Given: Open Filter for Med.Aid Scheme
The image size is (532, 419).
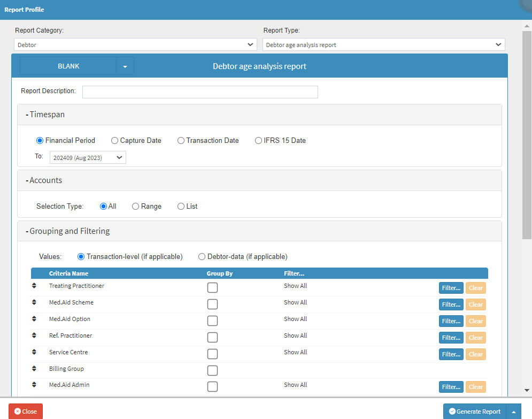Looking at the screenshot, I should point(451,304).
